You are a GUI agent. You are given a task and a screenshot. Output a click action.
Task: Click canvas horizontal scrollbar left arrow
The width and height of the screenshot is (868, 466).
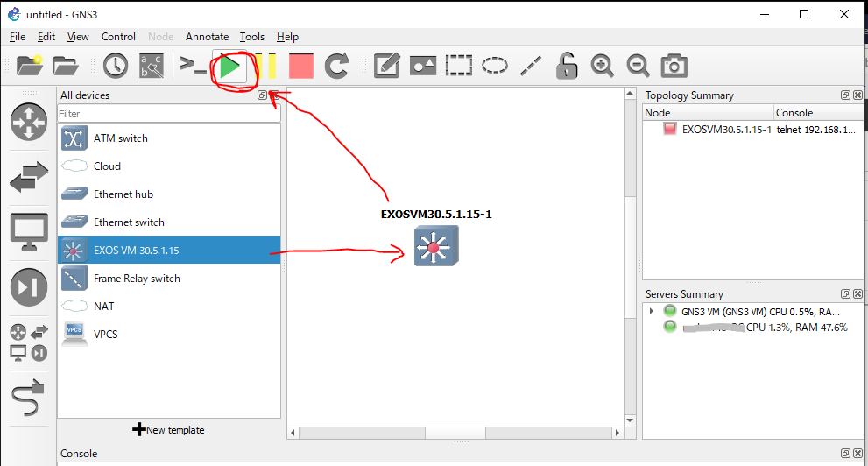(293, 433)
